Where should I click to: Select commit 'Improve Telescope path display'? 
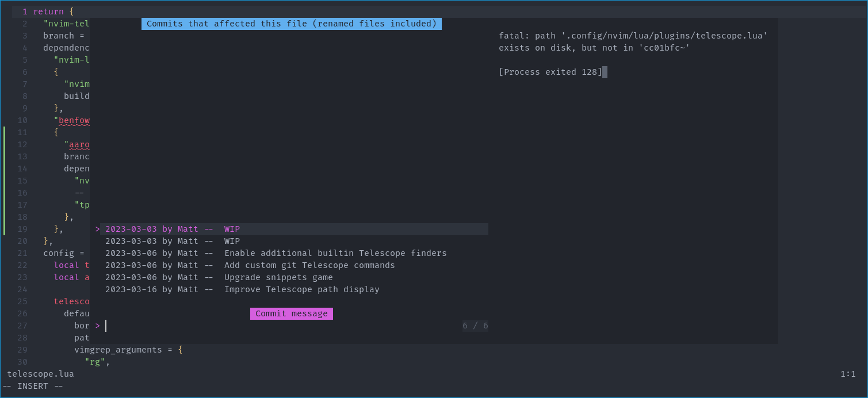click(x=294, y=289)
